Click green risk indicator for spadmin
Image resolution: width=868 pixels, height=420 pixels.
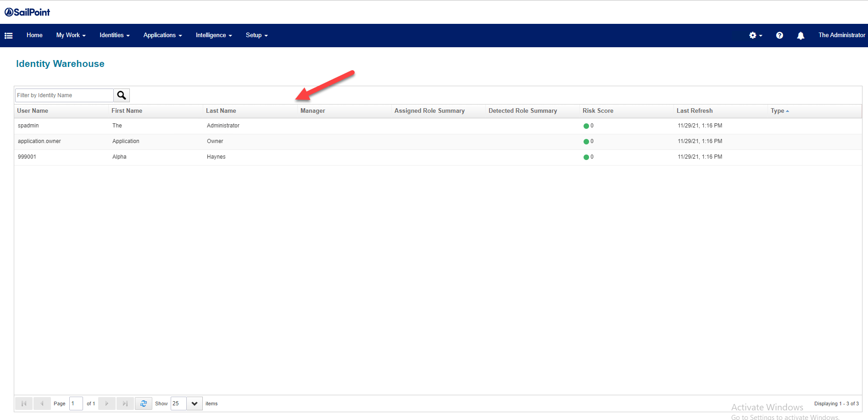(586, 126)
